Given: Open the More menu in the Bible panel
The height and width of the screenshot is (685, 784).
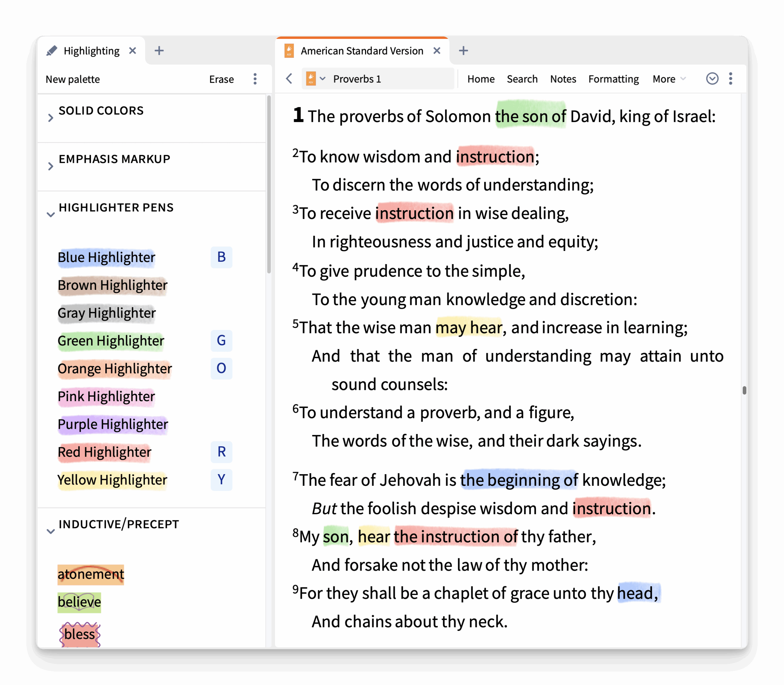Looking at the screenshot, I should [x=667, y=79].
